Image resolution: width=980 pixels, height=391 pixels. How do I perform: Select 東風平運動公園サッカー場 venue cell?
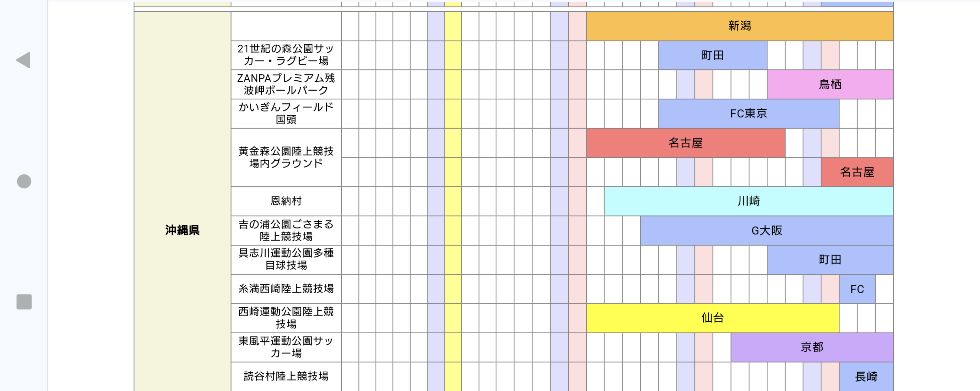coord(286,347)
